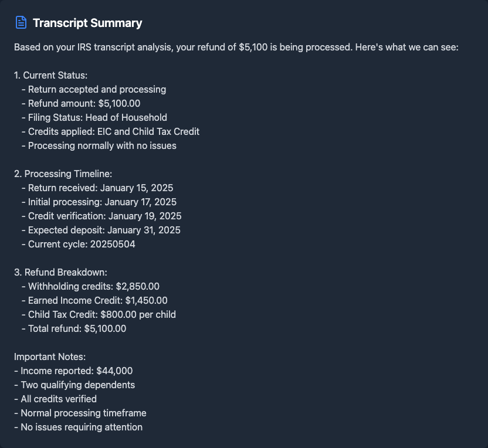Click the Current cycle 20250504 line

pyautogui.click(x=82, y=244)
